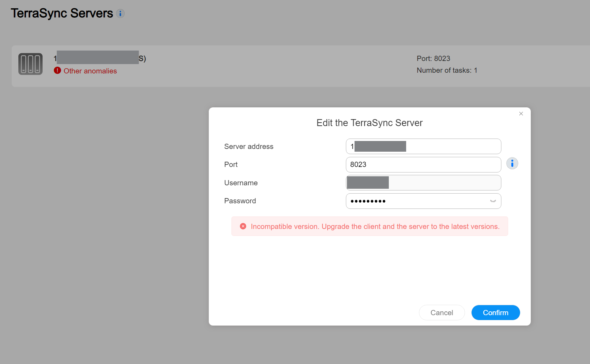Click the red Other anomalies warning icon
The image size is (590, 364).
coord(57,70)
